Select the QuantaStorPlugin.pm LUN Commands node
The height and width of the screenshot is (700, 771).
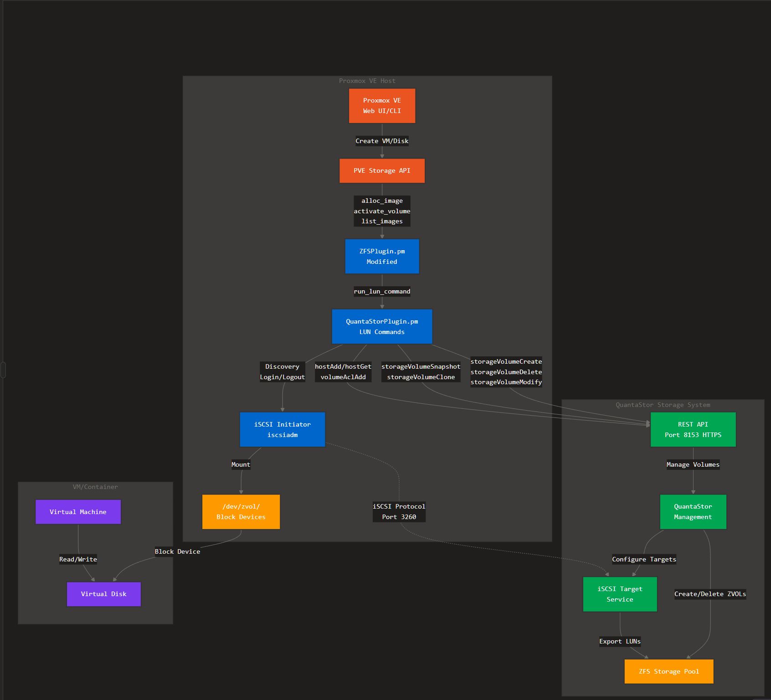point(382,327)
